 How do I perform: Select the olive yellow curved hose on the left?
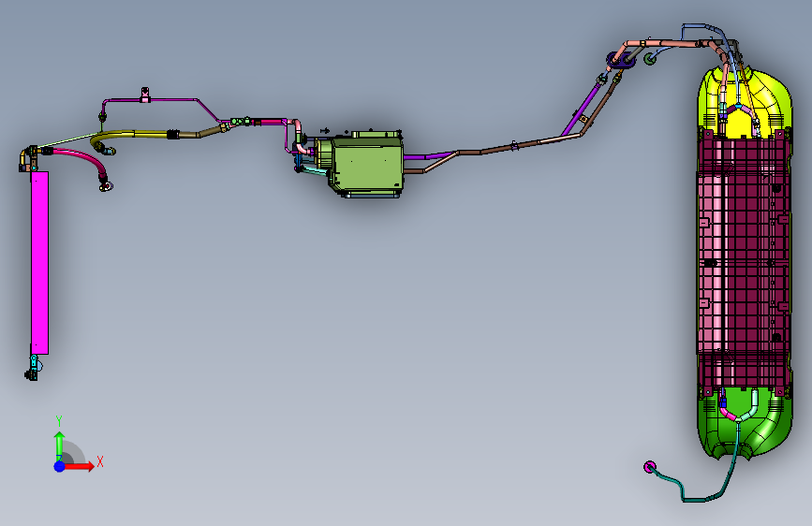132,136
